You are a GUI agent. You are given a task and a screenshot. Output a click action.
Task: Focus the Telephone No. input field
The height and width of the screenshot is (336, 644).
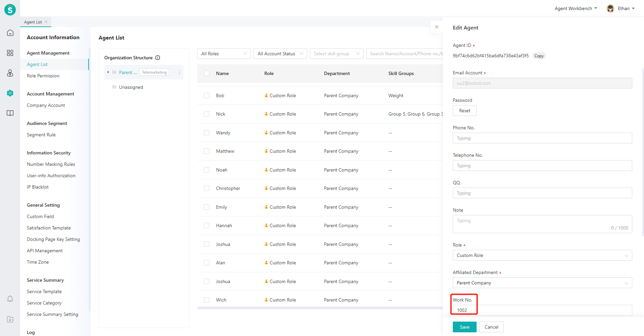point(542,165)
